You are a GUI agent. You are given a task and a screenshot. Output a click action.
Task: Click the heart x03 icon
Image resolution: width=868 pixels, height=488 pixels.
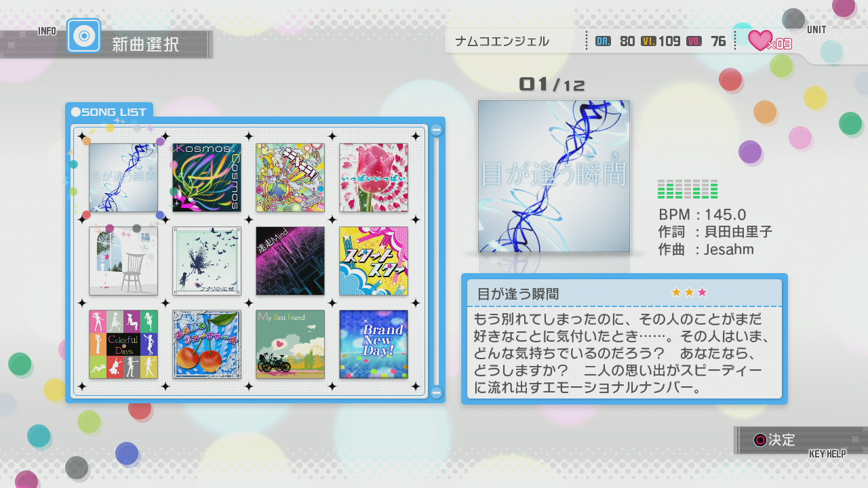[x=770, y=41]
